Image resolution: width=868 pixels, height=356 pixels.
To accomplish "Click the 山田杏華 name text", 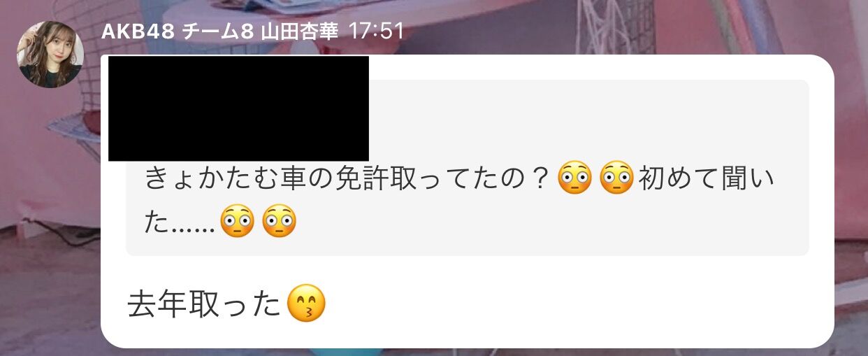I will tap(298, 31).
